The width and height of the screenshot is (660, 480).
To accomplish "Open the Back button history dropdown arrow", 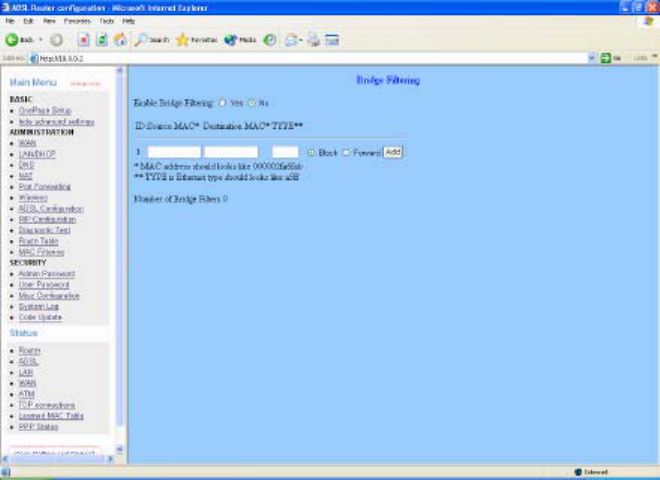I will point(41,40).
